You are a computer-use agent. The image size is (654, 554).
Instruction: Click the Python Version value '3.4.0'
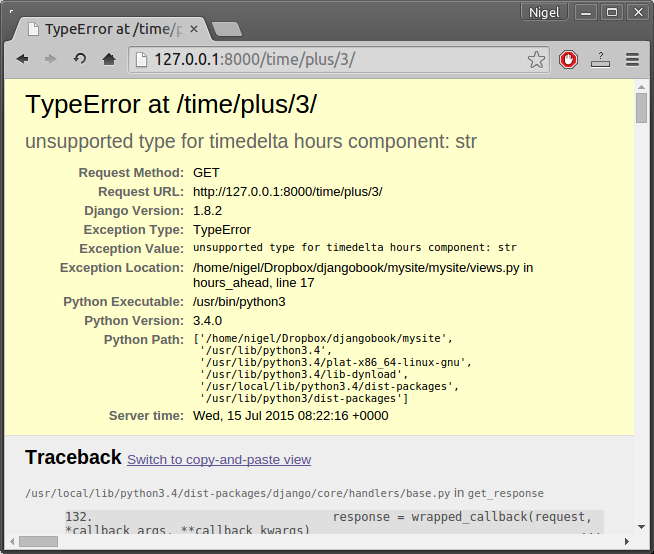207,321
